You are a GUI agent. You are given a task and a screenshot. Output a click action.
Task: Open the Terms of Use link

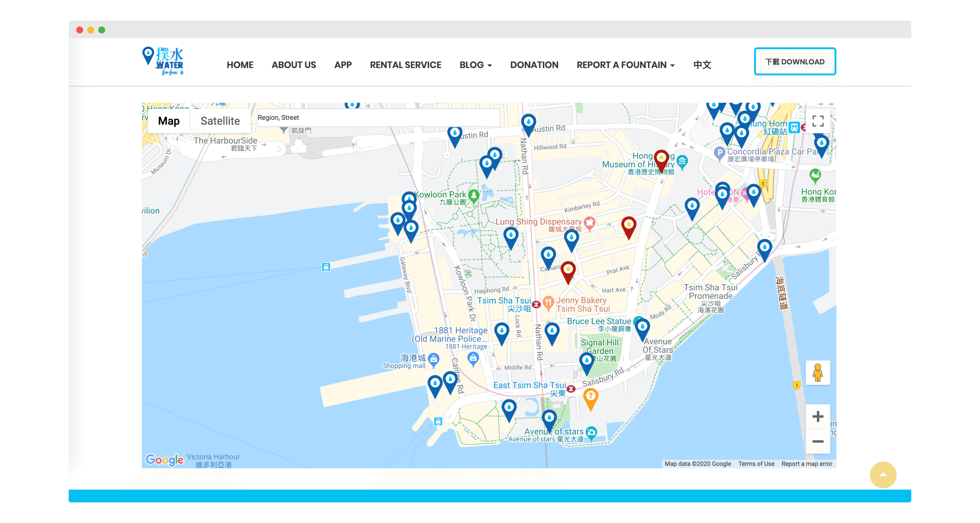[756, 464]
